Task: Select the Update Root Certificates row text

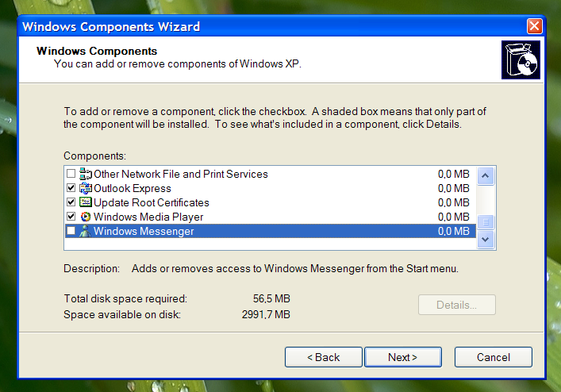Action: [152, 203]
